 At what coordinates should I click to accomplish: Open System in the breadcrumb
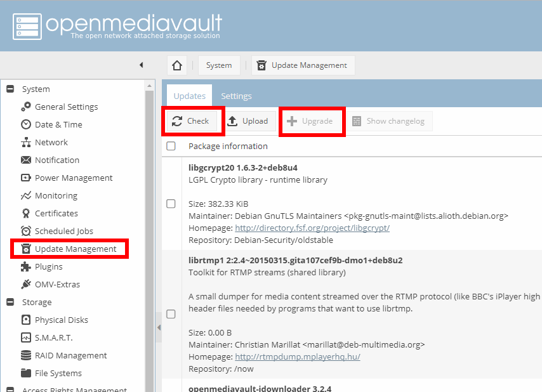[x=219, y=65]
